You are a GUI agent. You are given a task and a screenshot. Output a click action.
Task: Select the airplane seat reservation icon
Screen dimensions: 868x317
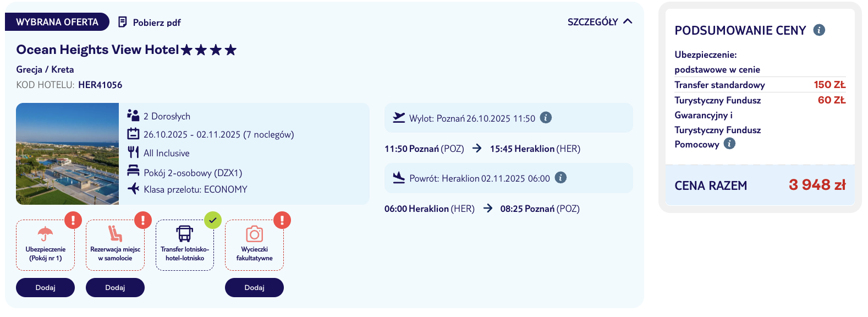coord(115,234)
